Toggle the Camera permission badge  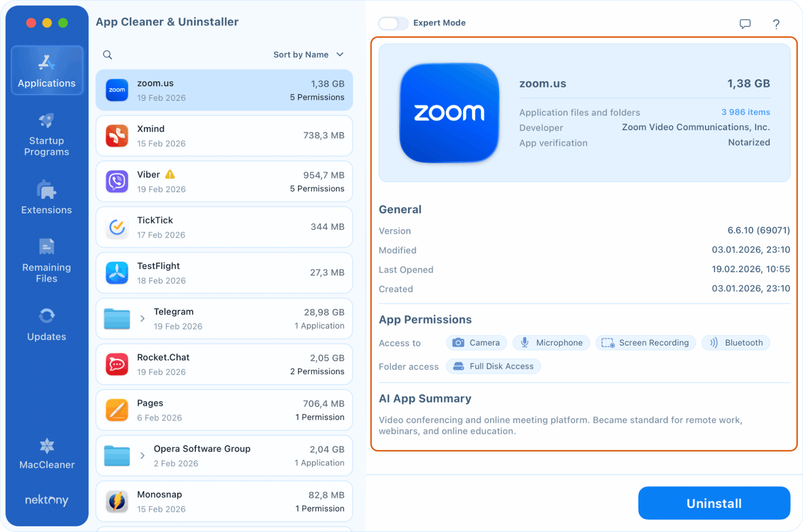tap(476, 343)
